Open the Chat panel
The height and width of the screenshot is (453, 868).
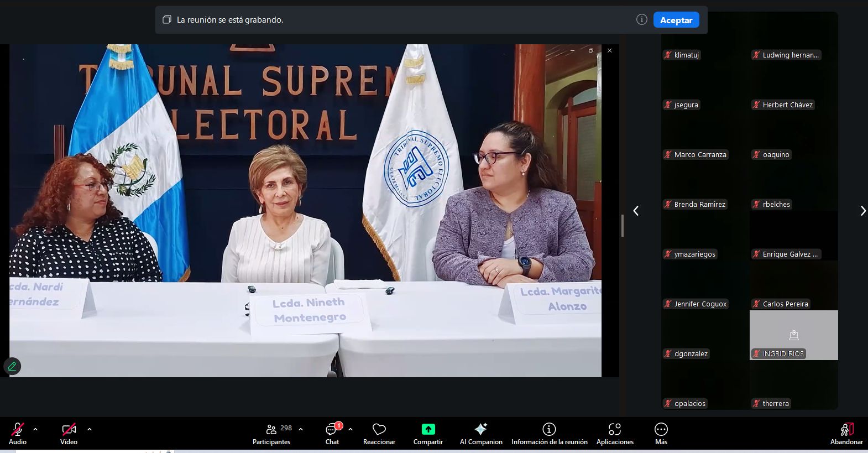(332, 430)
